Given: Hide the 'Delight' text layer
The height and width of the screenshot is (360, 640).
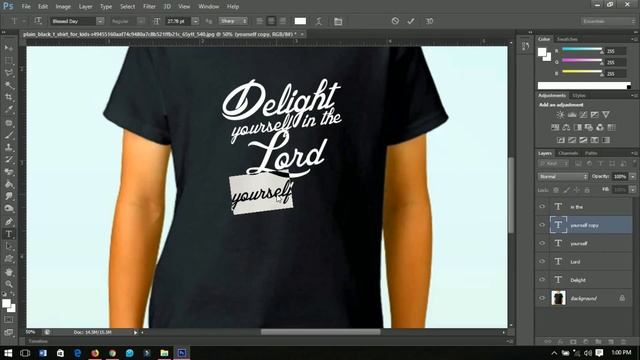Looking at the screenshot, I should [x=542, y=280].
